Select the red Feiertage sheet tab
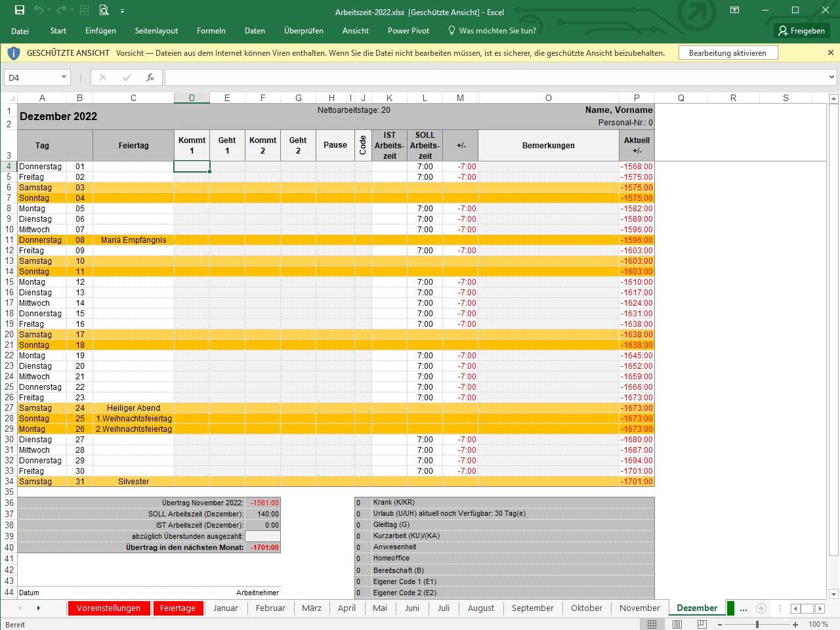Screen dimensions: 840x630 tap(178, 608)
